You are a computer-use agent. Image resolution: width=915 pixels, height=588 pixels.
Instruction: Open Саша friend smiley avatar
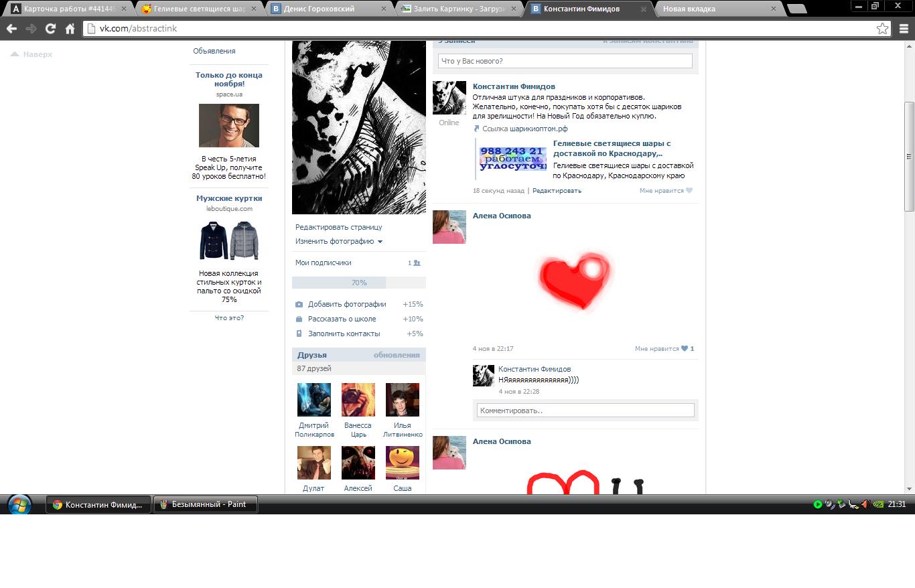click(x=403, y=463)
